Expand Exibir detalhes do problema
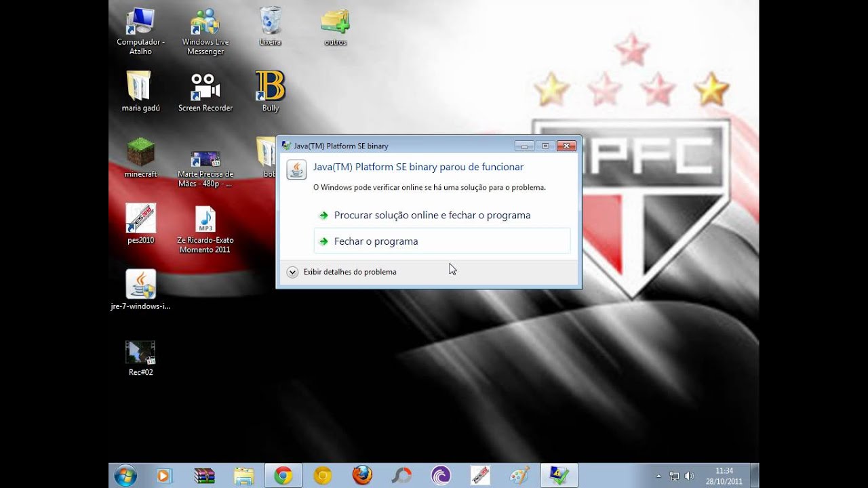Image resolution: width=868 pixels, height=488 pixels. [341, 272]
